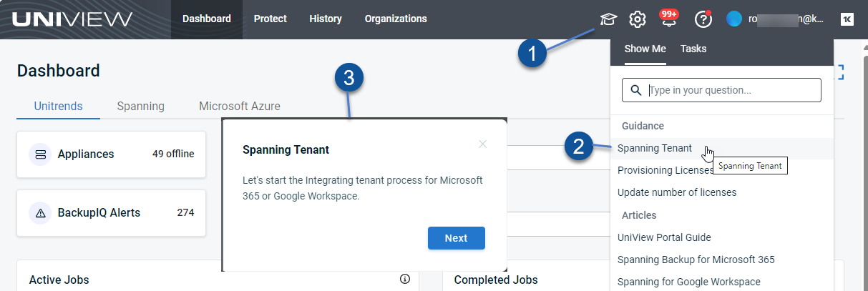Image resolution: width=868 pixels, height=291 pixels.
Task: Click the Articles section label
Action: pos(639,215)
